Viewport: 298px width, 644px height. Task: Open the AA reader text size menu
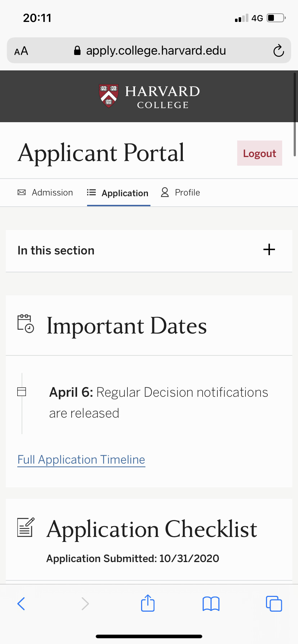tap(21, 51)
